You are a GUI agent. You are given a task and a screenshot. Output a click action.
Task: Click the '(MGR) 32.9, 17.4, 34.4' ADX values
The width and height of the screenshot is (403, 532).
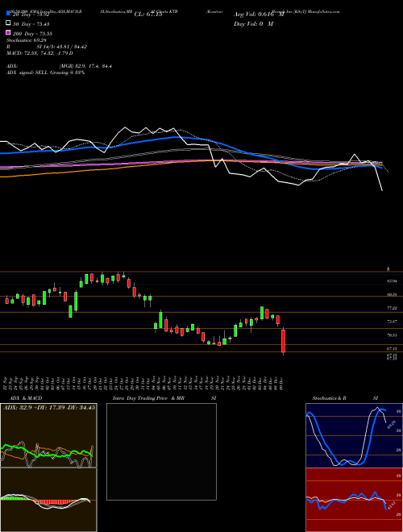coord(85,66)
